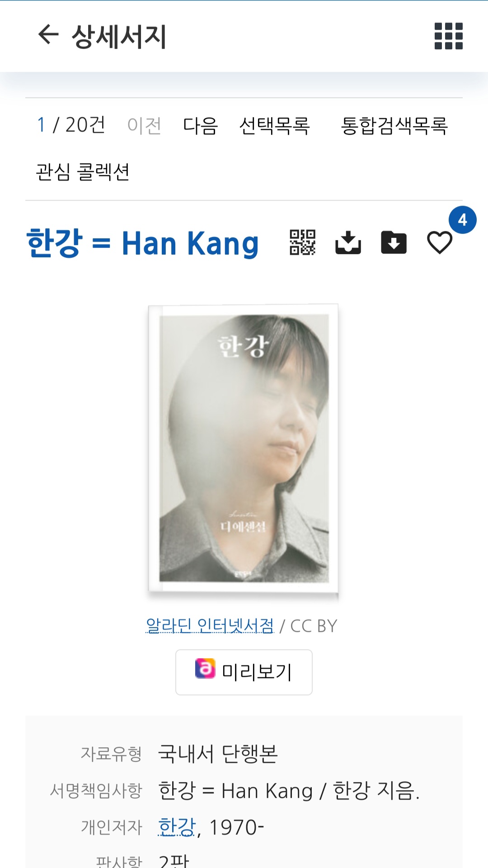The height and width of the screenshot is (868, 488).
Task: Save to folder using folder-download icon
Action: pyautogui.click(x=394, y=242)
